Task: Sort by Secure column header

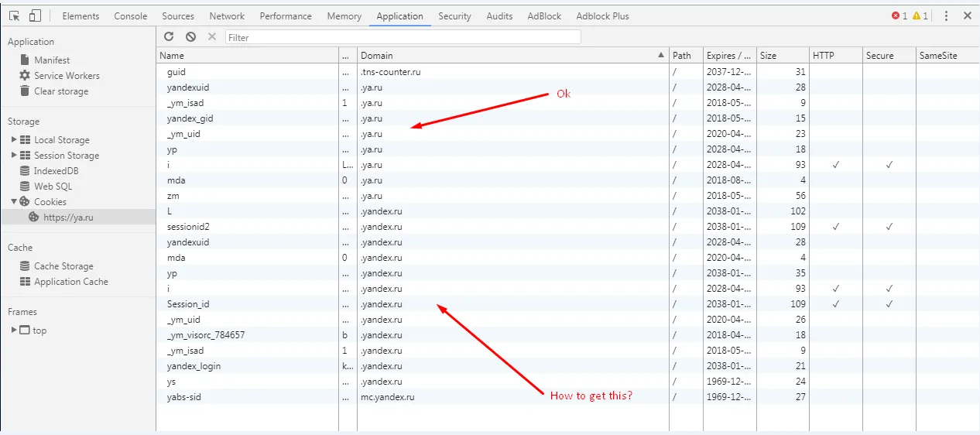Action: (x=889, y=55)
